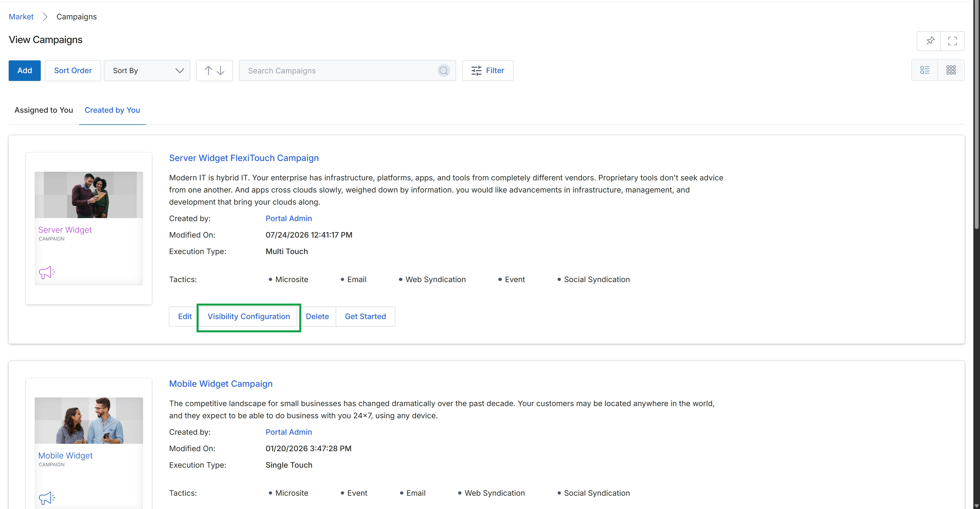Click the Mobile Widget card title
The width and height of the screenshot is (980, 509).
click(x=65, y=455)
